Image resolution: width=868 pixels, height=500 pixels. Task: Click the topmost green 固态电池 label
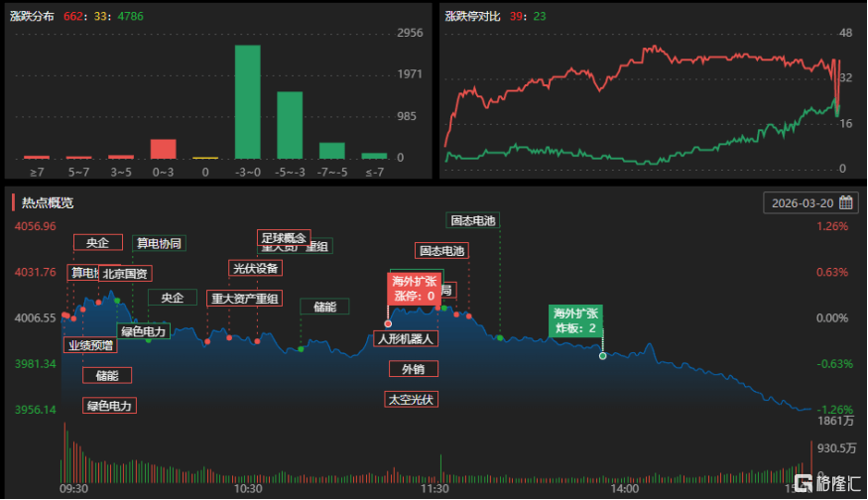473,220
